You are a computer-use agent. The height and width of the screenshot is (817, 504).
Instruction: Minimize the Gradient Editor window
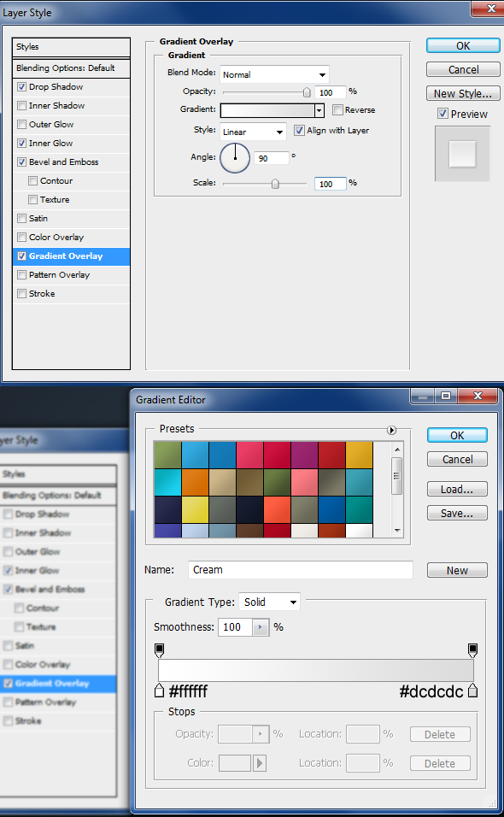point(423,396)
